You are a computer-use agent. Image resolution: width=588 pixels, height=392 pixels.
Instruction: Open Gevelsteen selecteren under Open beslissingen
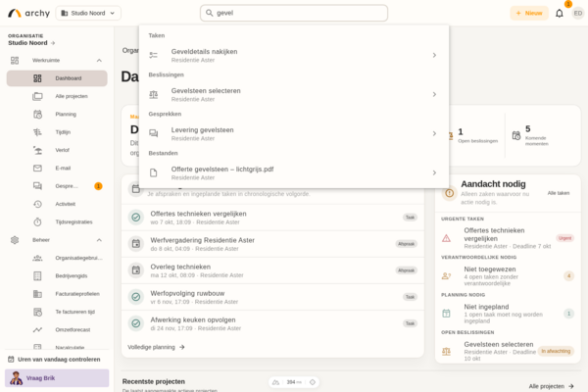click(508, 351)
